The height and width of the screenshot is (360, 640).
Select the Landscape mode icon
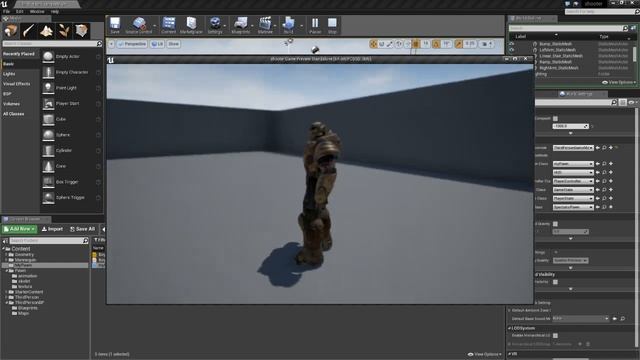point(46,31)
